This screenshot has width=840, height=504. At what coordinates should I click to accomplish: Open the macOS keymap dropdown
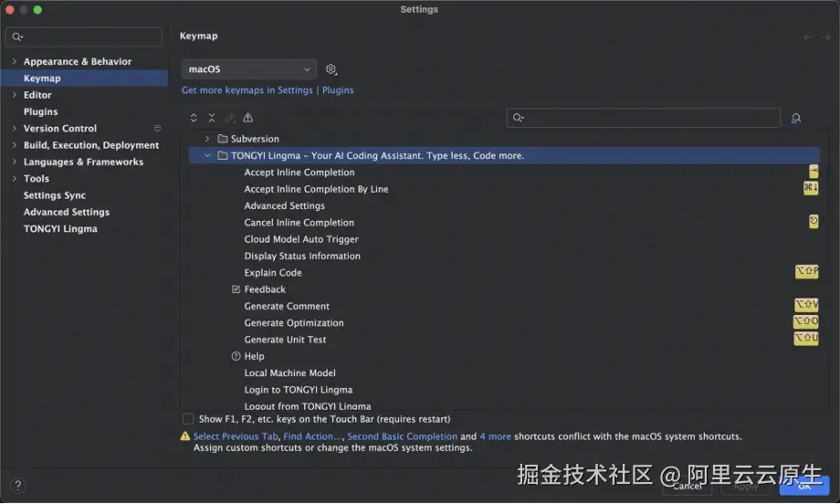pyautogui.click(x=248, y=69)
